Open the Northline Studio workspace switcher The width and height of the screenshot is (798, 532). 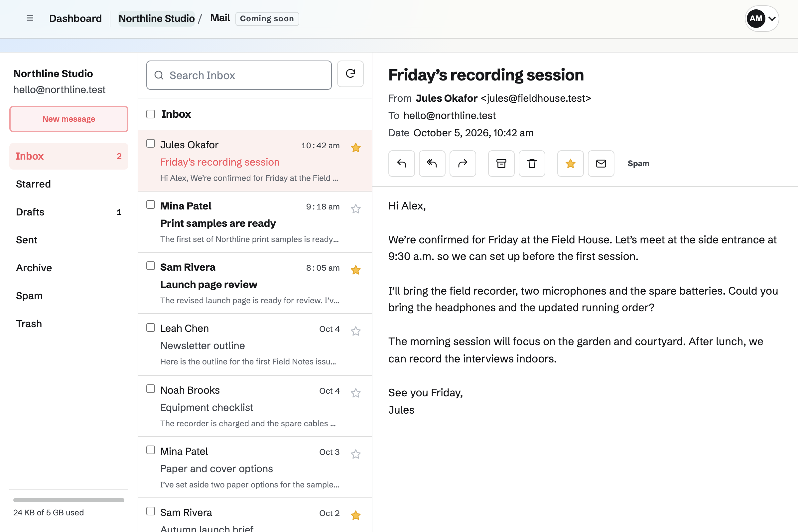(x=156, y=18)
